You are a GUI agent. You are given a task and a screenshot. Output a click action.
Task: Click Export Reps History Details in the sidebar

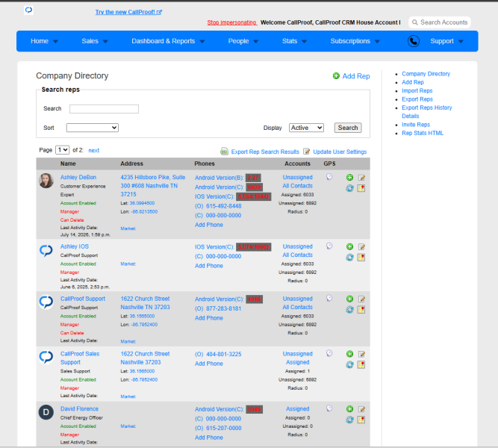coord(427,112)
